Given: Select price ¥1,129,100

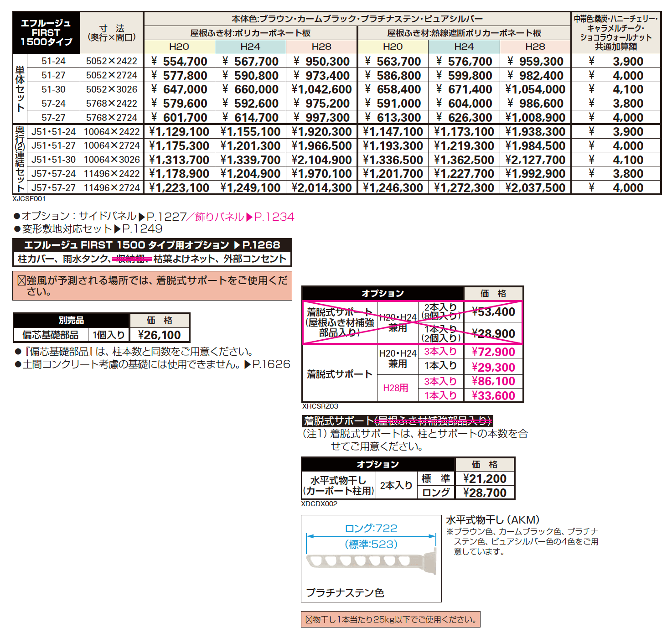Looking at the screenshot, I should (x=179, y=132).
